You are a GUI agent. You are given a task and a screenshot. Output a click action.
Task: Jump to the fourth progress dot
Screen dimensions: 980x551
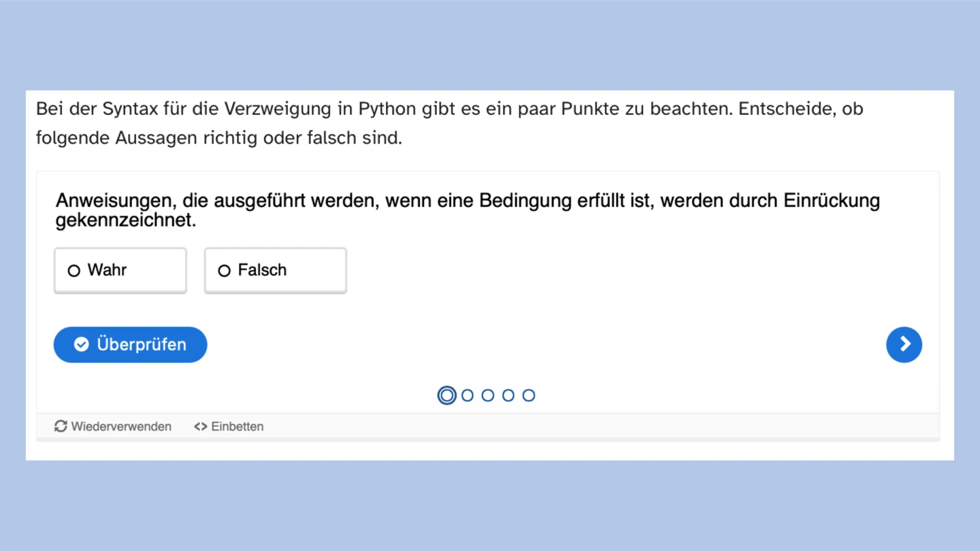(x=508, y=395)
